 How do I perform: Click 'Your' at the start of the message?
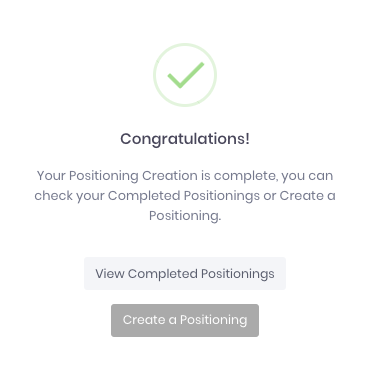[51, 176]
